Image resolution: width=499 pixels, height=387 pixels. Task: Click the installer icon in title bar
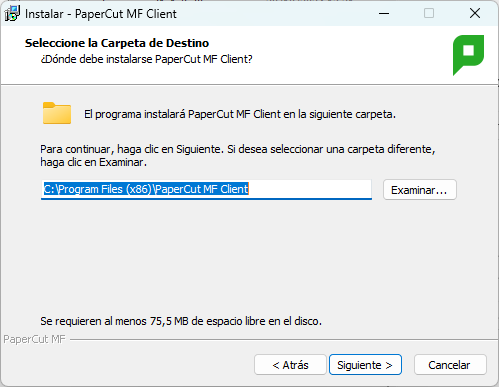click(12, 14)
